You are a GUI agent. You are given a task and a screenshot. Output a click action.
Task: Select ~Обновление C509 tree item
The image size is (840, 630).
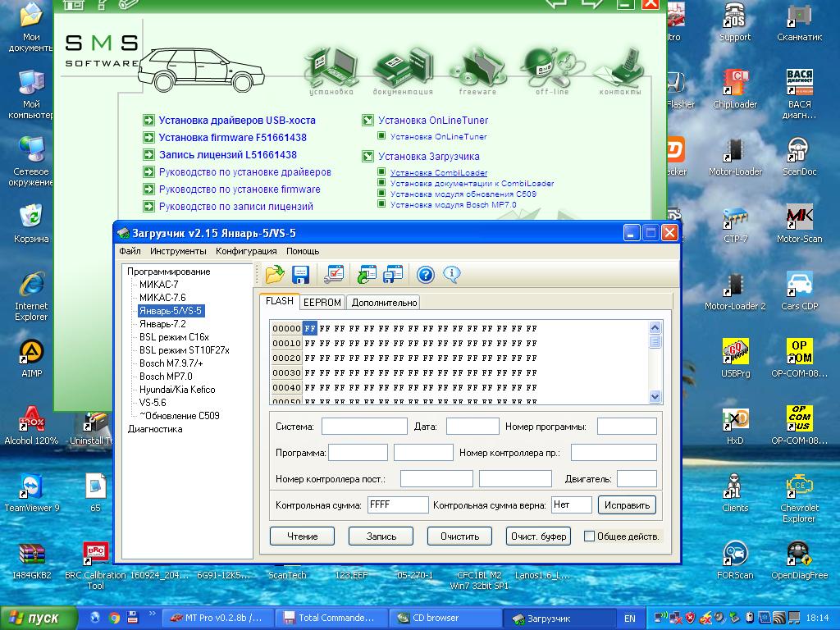(180, 416)
